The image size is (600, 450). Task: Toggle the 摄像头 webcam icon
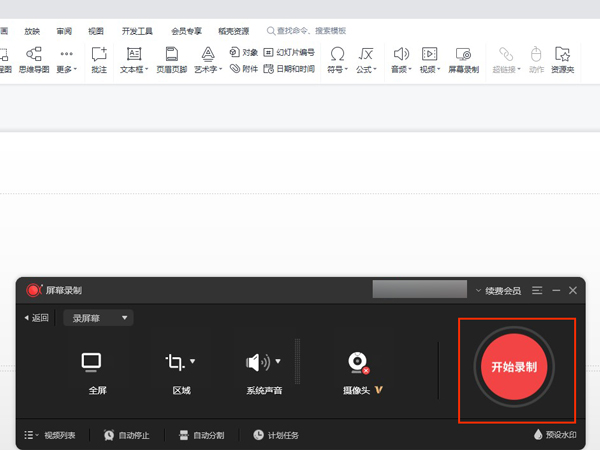(358, 362)
